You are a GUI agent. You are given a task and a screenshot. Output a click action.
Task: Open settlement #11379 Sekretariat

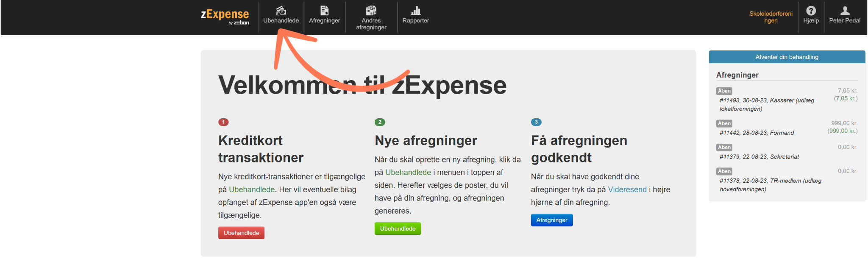(759, 157)
